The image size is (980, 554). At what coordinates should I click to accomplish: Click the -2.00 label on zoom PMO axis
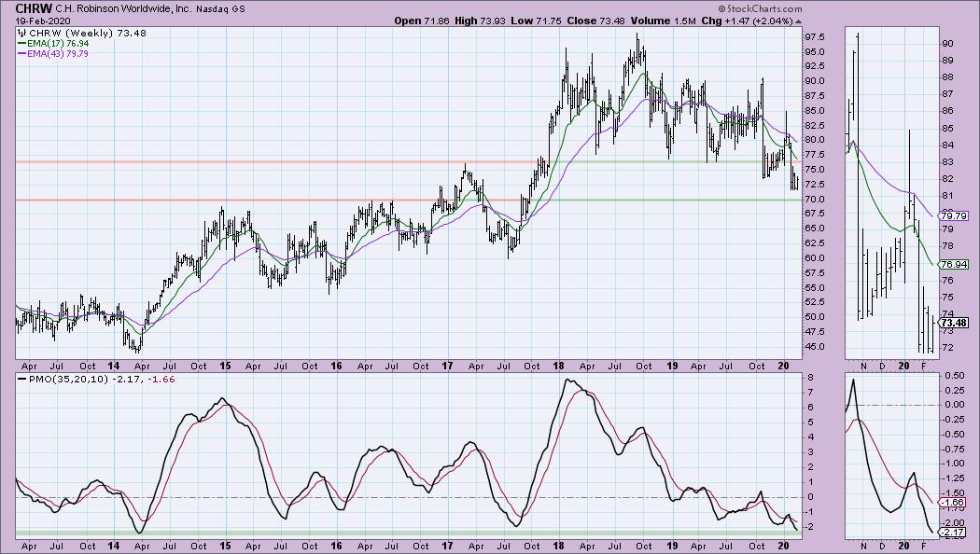click(953, 523)
